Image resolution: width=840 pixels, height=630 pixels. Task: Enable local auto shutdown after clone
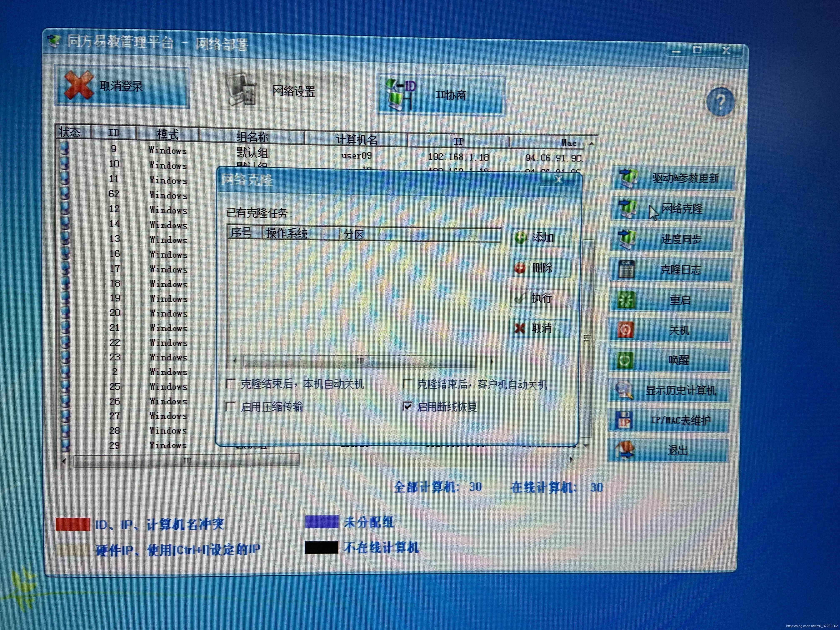coord(230,384)
